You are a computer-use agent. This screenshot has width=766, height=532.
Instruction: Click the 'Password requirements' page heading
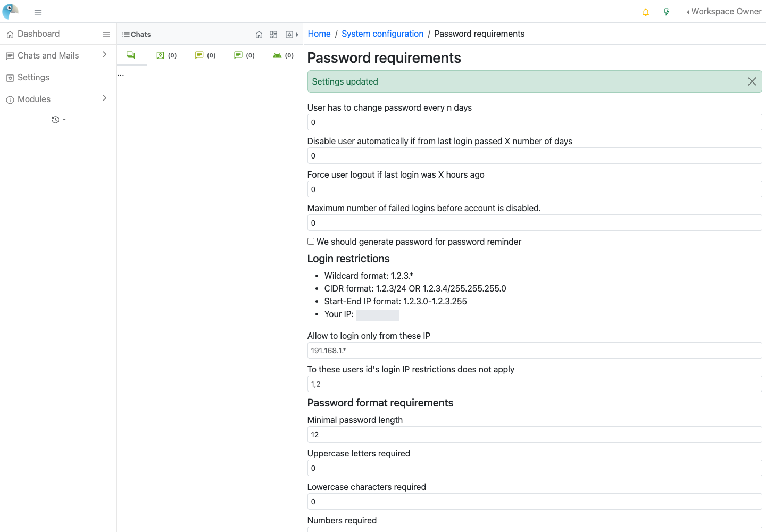pyautogui.click(x=384, y=58)
